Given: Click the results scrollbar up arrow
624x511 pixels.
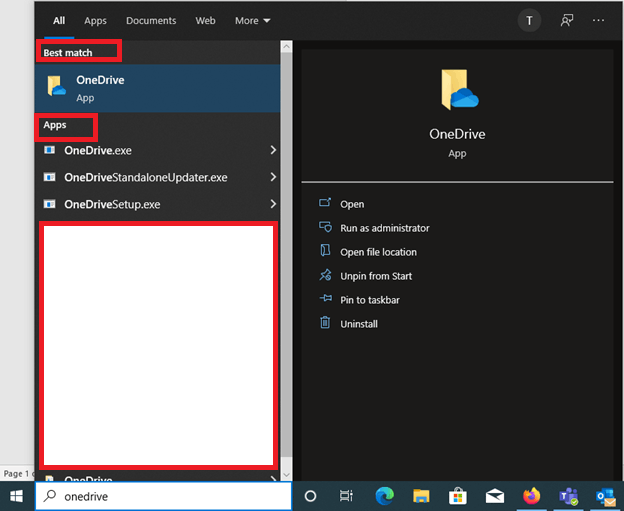Looking at the screenshot, I should [286, 47].
